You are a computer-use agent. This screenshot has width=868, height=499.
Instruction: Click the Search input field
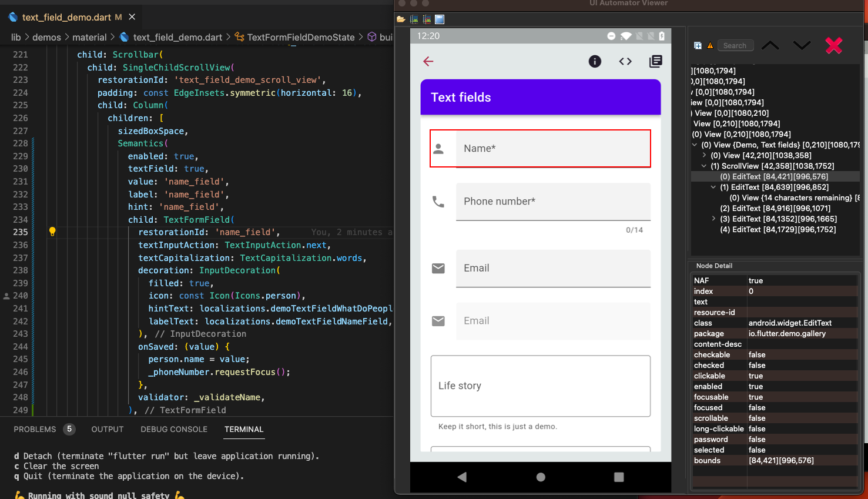(x=735, y=45)
